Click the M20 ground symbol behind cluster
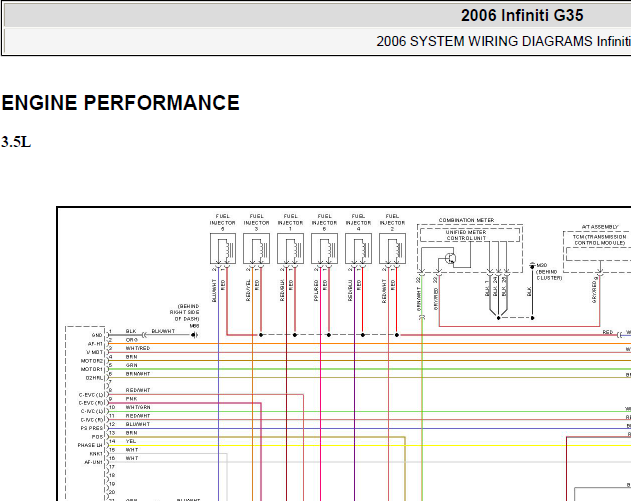Screen dimensions: 631x501 [x=532, y=266]
